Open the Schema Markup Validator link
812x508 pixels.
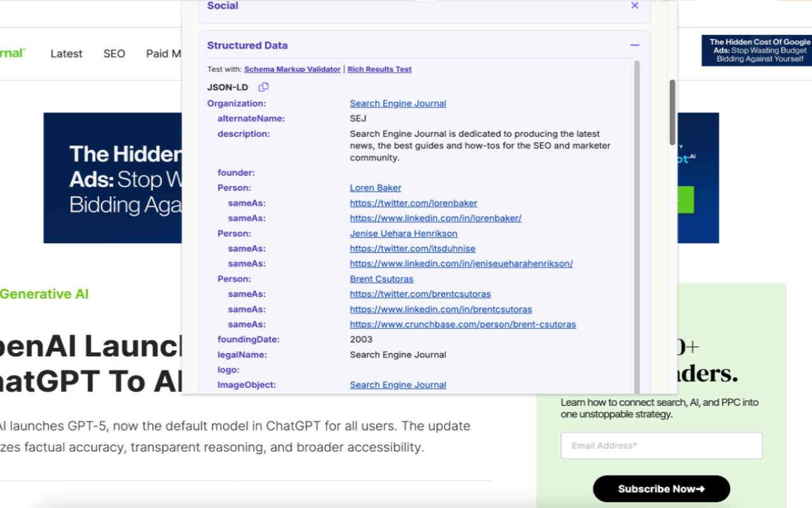point(292,69)
